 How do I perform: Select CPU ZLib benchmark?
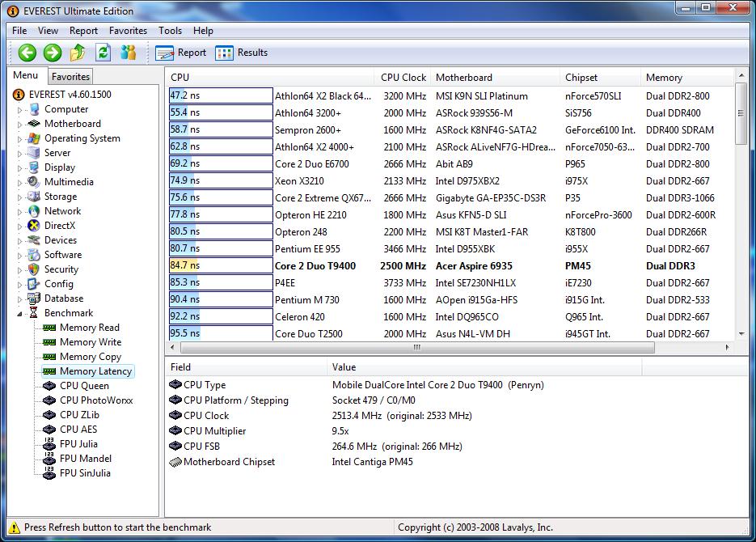(79, 415)
